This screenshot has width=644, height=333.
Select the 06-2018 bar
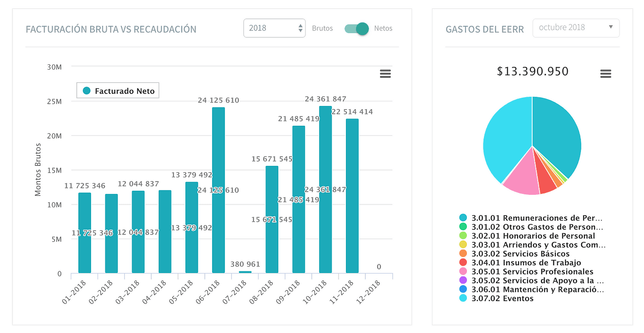218,190
